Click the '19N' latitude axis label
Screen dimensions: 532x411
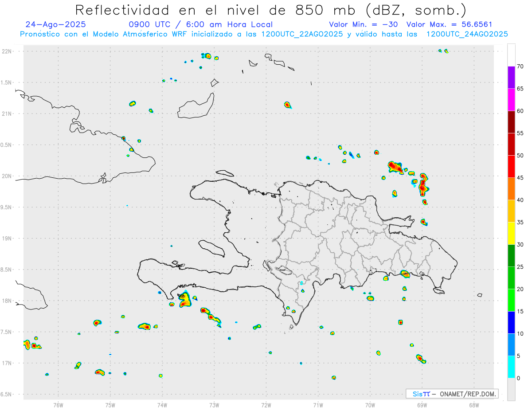(7, 239)
